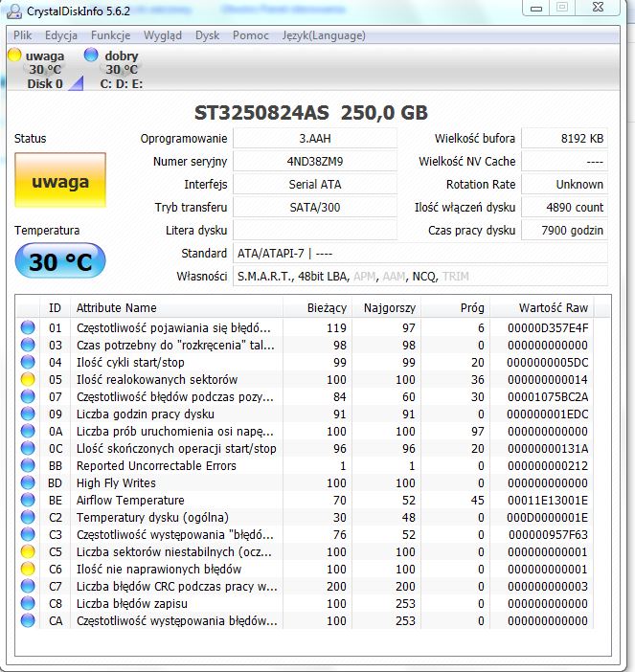Select the Ilość nie naprawionych błędów row name
This screenshot has width=635, height=672.
click(159, 570)
